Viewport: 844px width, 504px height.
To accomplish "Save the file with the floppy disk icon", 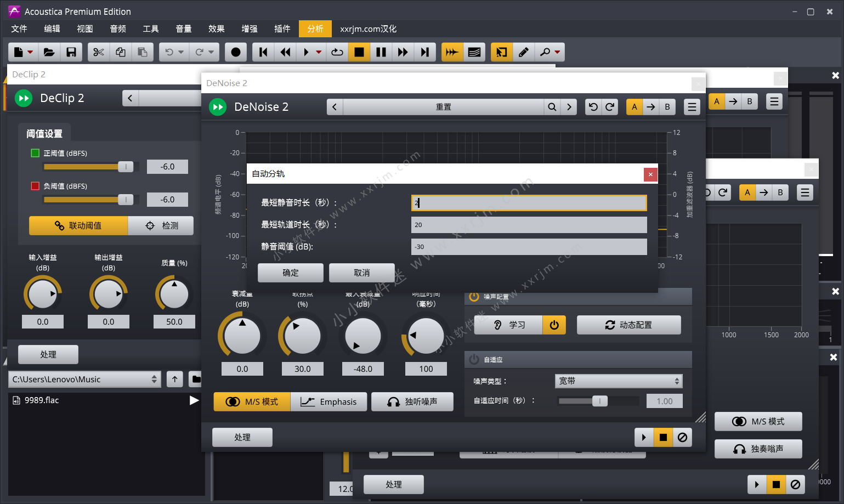I will (71, 52).
